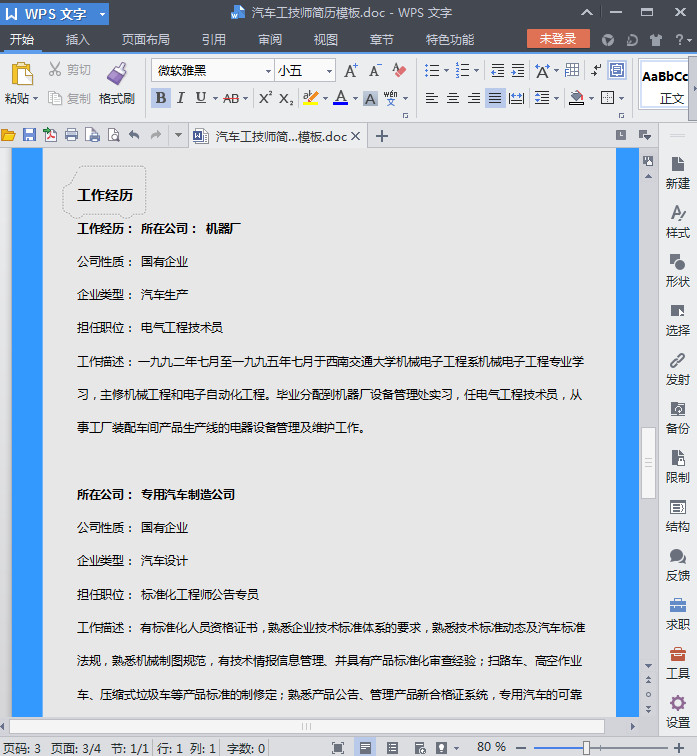Switch to the 审阅 ribbon tab

(270, 40)
